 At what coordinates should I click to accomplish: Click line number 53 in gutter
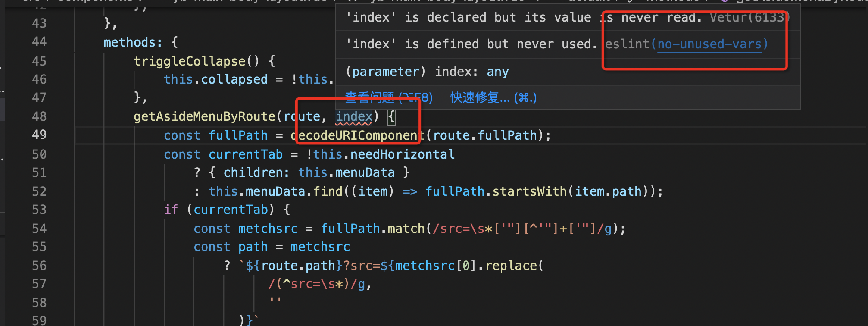point(39,210)
